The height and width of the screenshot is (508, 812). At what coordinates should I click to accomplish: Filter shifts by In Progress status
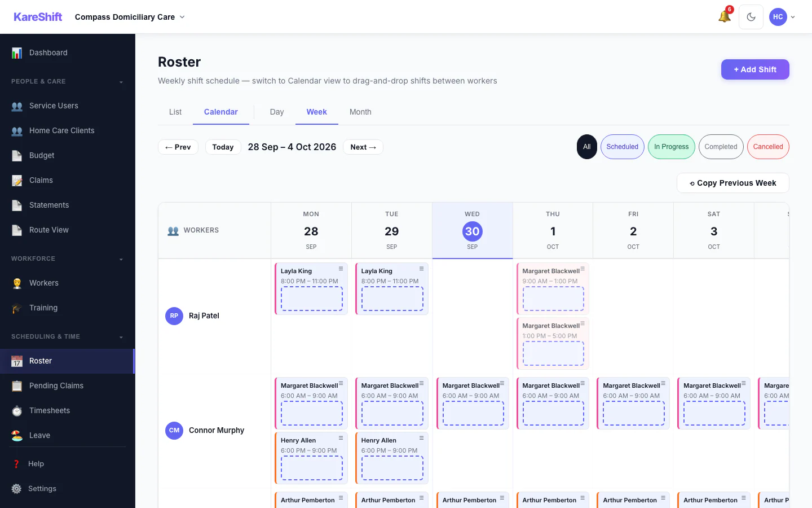pyautogui.click(x=672, y=147)
